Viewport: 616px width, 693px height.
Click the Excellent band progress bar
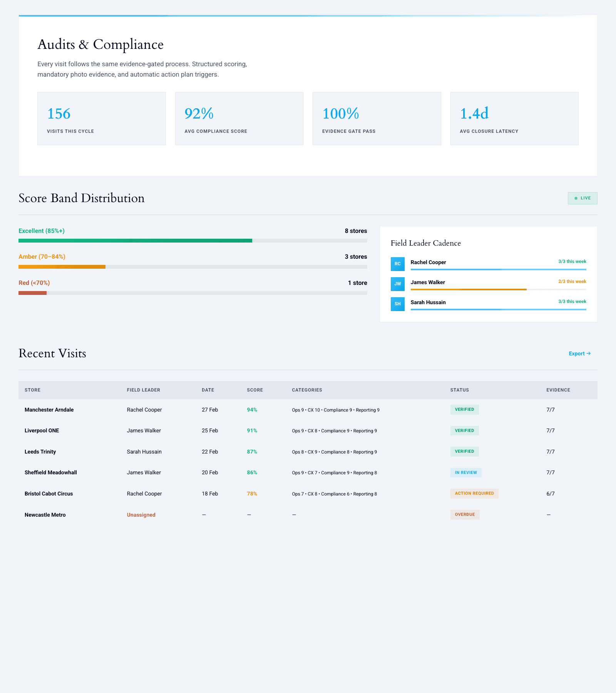click(x=192, y=241)
